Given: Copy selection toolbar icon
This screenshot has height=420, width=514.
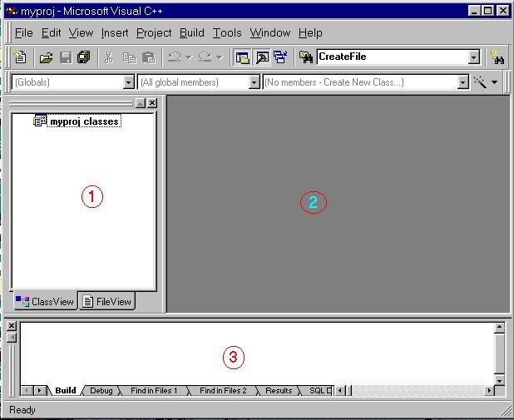Looking at the screenshot, I should click(129, 57).
